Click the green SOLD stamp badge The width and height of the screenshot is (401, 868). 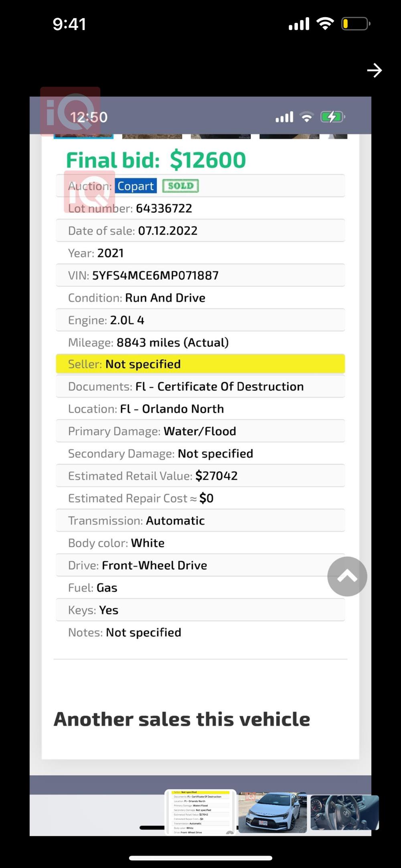tap(180, 186)
